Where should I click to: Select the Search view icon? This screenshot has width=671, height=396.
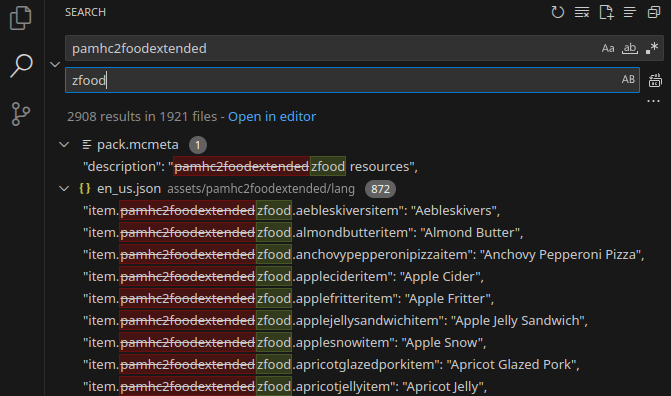pyautogui.click(x=21, y=66)
